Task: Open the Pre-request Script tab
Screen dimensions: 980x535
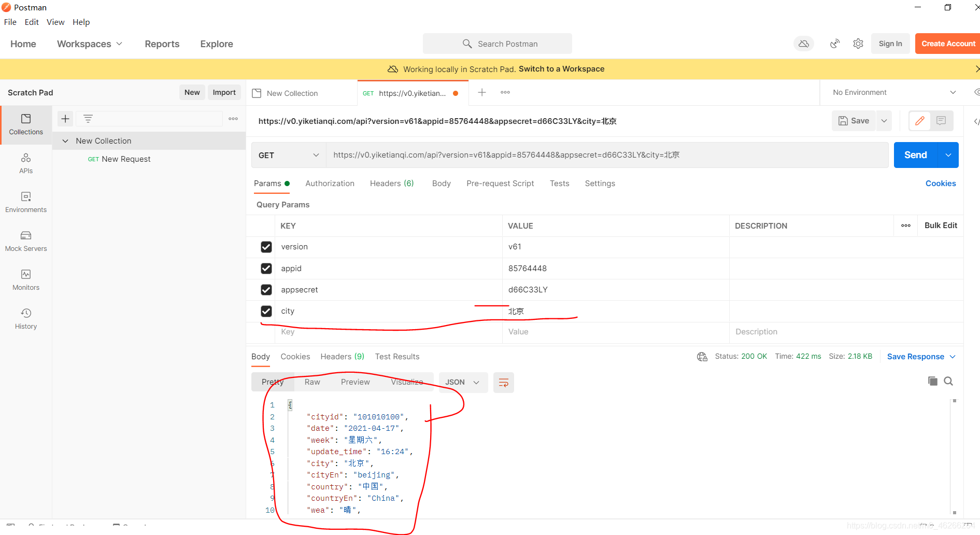Action: pos(500,184)
